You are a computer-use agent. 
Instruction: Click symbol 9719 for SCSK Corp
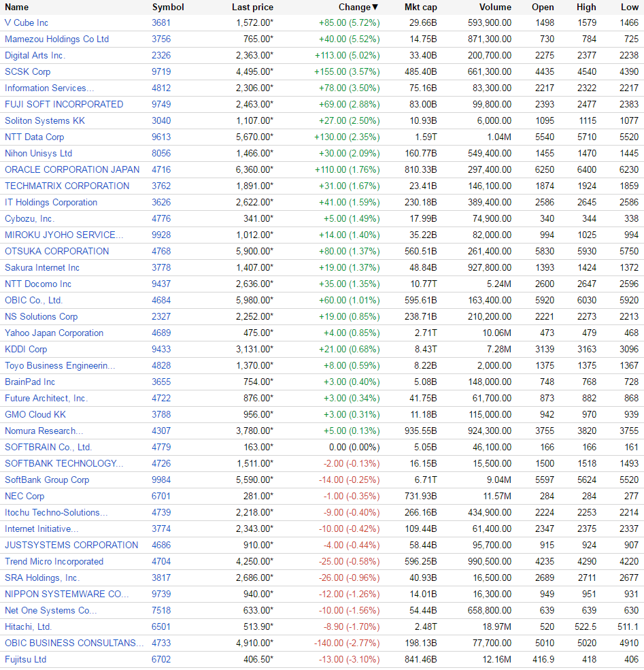coord(161,72)
